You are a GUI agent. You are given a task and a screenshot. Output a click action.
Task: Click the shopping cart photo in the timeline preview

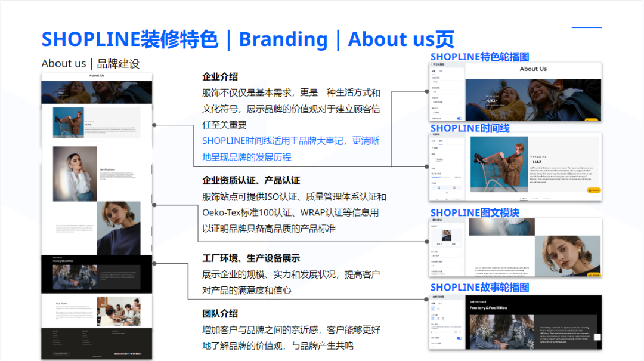point(499,165)
